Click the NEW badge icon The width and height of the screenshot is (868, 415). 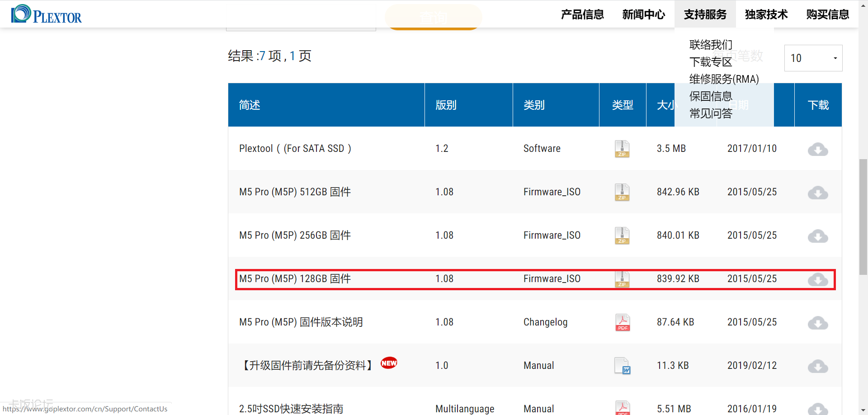coord(389,363)
